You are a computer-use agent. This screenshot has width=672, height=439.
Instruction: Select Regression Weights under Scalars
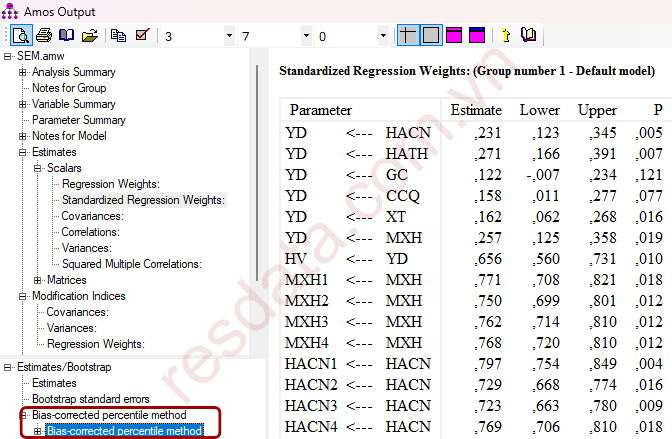tap(110, 184)
